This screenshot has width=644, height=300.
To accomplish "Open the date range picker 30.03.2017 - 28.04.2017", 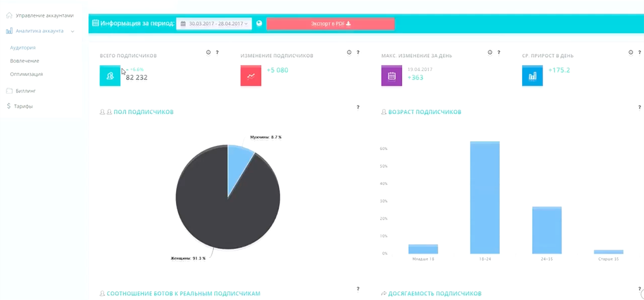I will 214,24.
